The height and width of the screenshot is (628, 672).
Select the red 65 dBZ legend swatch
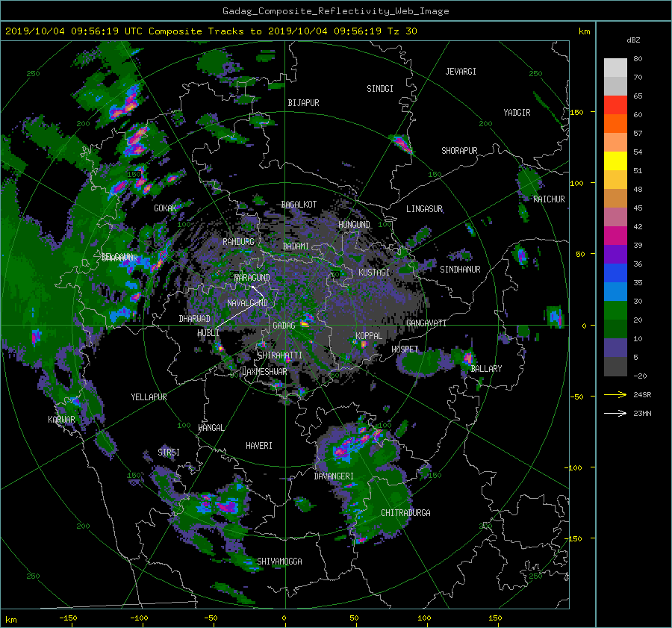(615, 105)
